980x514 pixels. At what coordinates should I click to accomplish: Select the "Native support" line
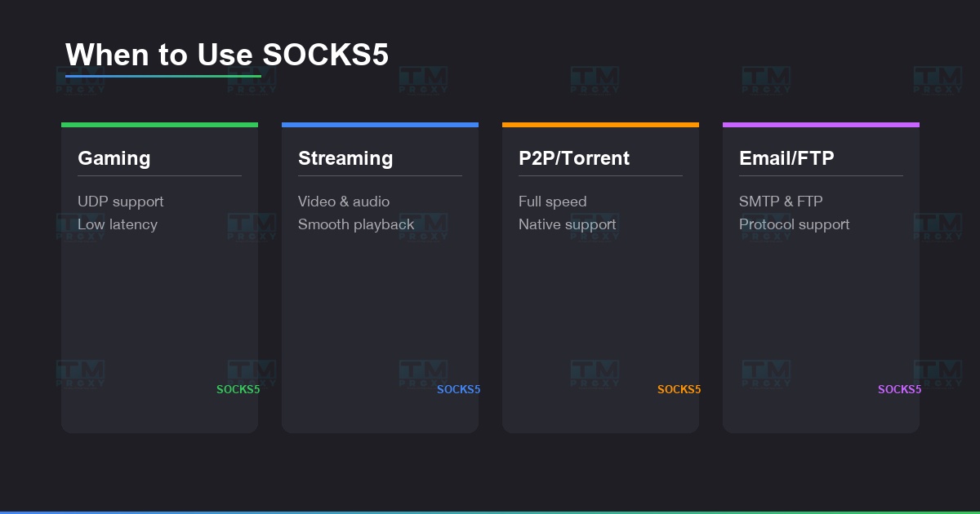[567, 224]
